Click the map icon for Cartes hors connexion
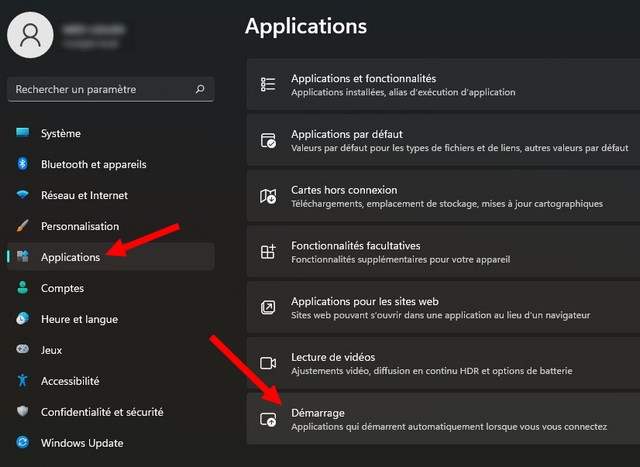Screen dimensions: 640x467 [268, 196]
